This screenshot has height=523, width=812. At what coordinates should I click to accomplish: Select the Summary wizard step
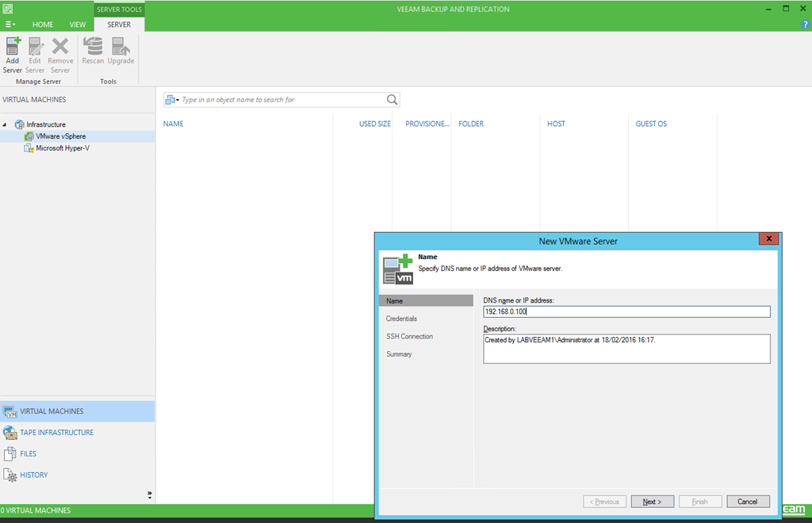pyautogui.click(x=399, y=354)
